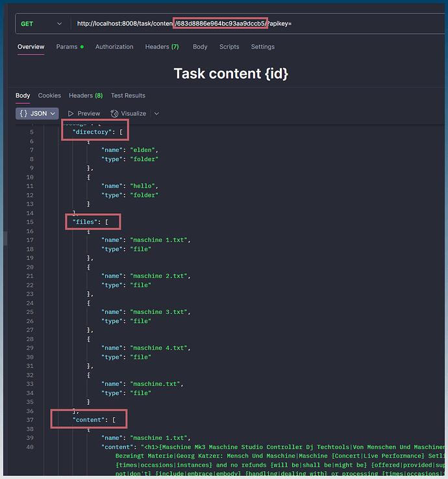
Task: Click the "file" type value on line 18
Action: [141, 250]
